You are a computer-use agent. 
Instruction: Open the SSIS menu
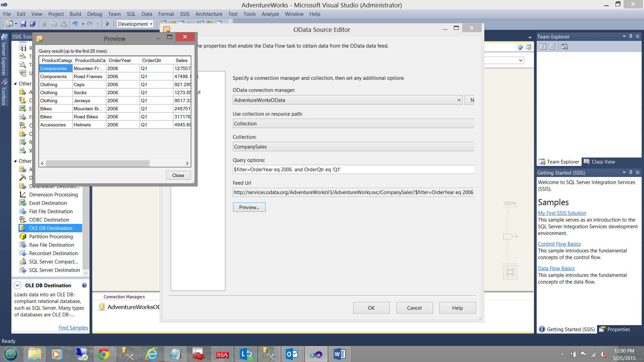click(184, 14)
